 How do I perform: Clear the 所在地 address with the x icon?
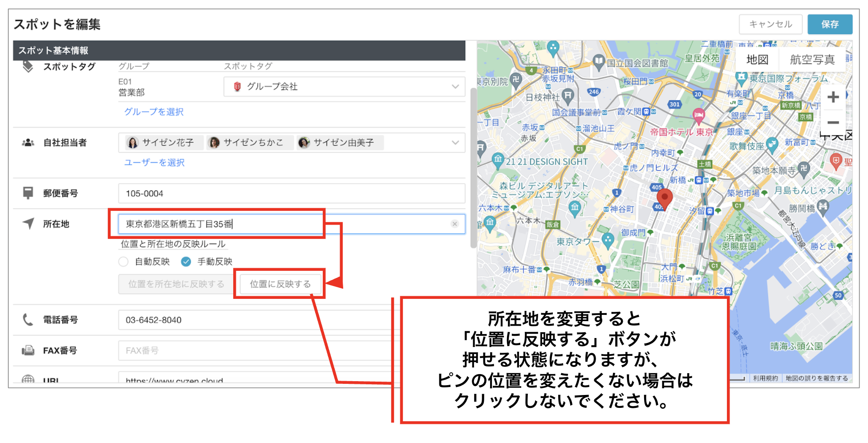tap(454, 224)
